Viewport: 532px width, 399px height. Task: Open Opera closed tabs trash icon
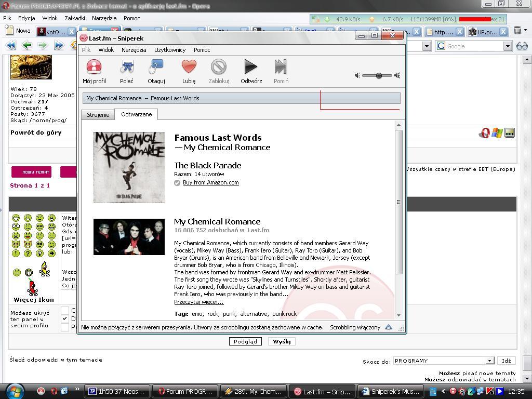pyautogui.click(x=517, y=31)
